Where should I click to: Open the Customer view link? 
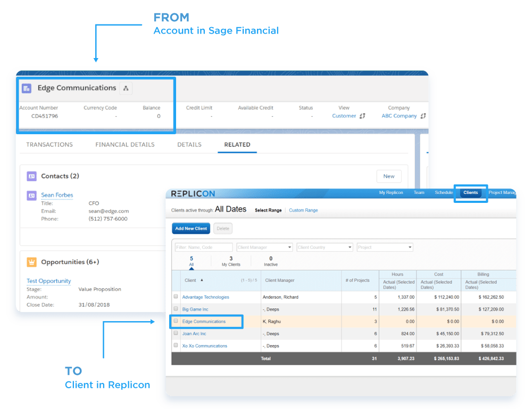coord(344,116)
